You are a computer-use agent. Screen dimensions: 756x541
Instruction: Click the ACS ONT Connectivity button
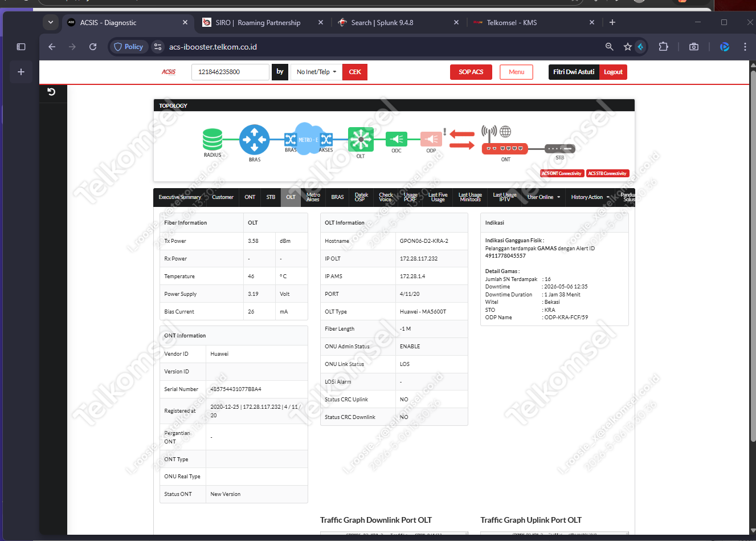click(562, 173)
